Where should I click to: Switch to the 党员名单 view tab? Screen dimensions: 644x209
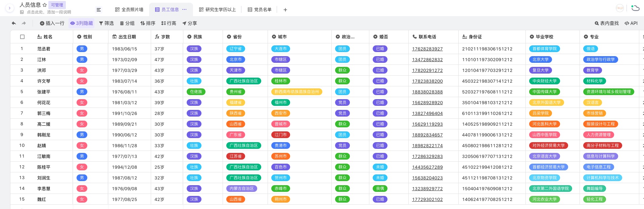point(260,10)
